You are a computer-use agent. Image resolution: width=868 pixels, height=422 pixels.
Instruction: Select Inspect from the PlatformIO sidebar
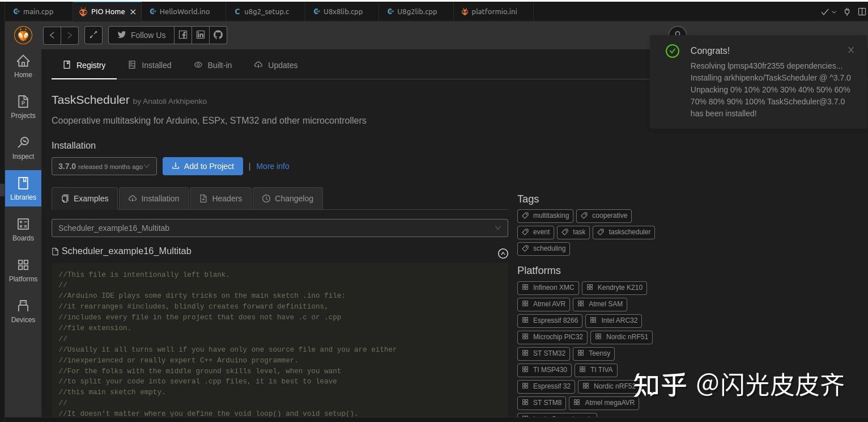tap(23, 147)
